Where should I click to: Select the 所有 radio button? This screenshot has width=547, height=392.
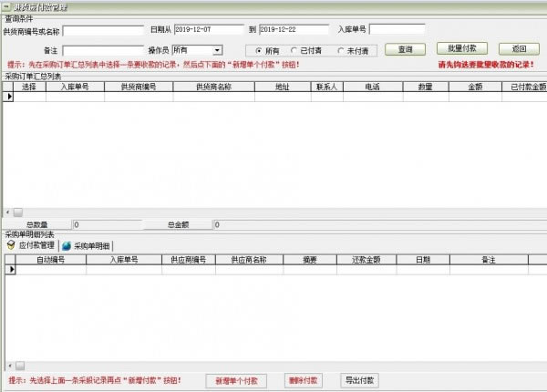tap(259, 50)
